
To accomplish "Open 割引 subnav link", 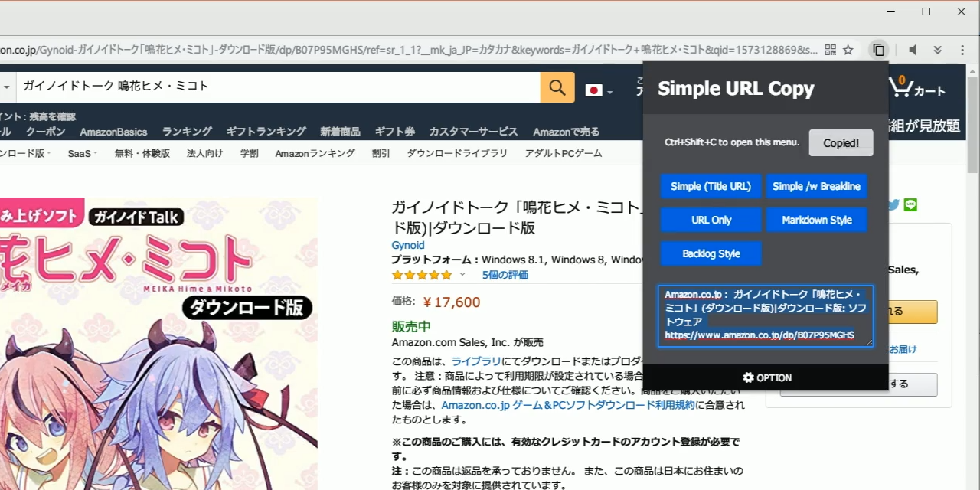I will [x=381, y=153].
